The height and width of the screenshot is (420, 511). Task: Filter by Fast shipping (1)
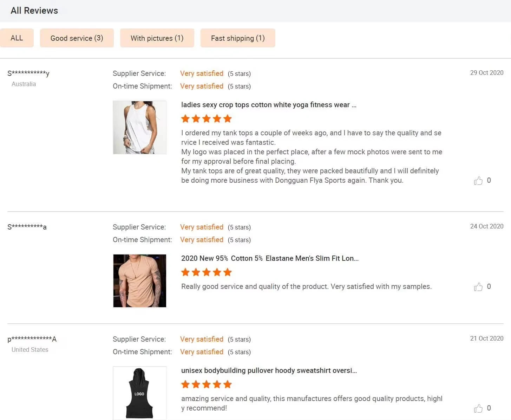click(x=238, y=38)
